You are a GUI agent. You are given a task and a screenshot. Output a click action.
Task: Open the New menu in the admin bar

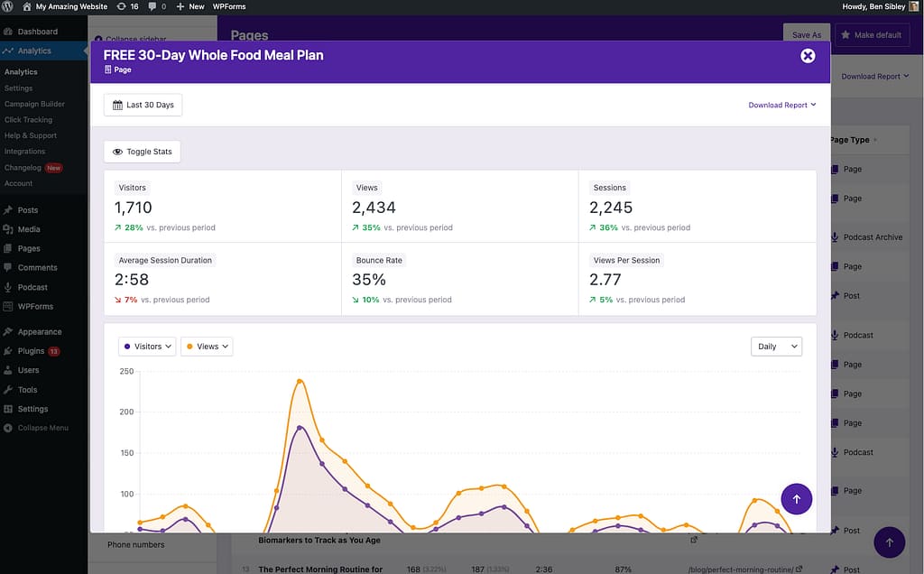point(189,6)
